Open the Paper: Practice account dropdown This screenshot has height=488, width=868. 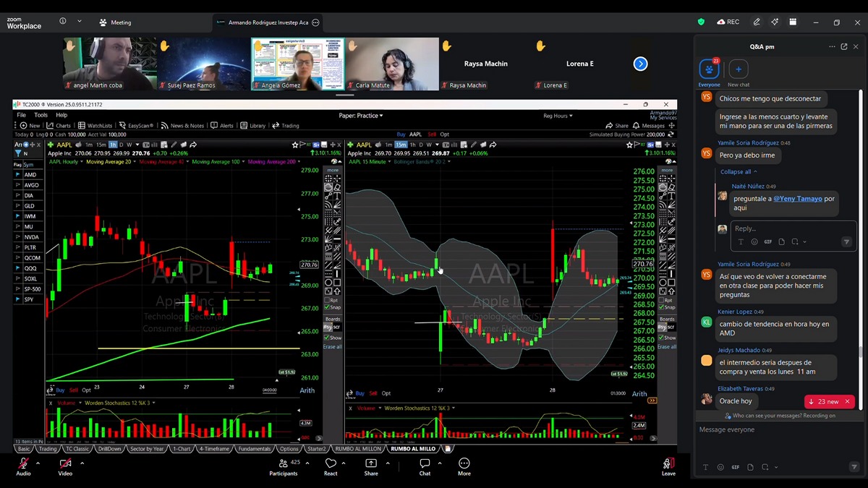(361, 116)
